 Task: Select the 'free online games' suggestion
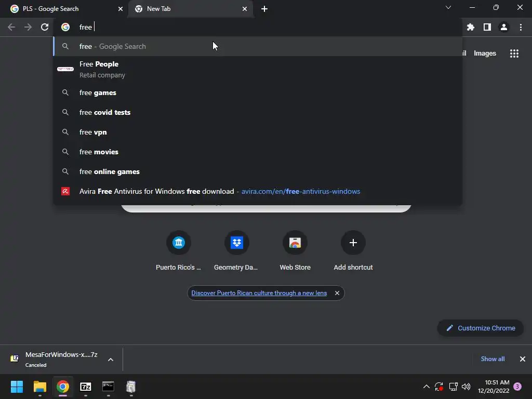pyautogui.click(x=258, y=171)
